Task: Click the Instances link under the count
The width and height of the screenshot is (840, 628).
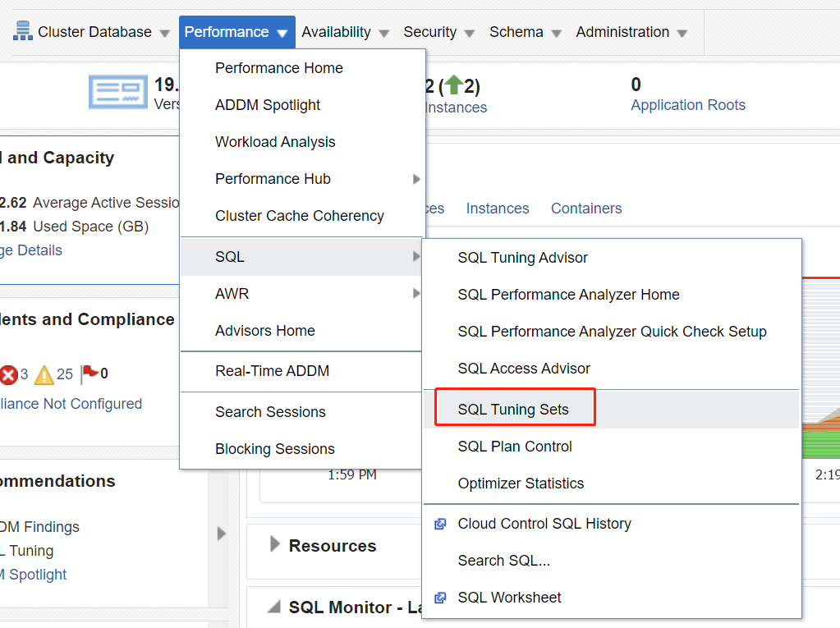Action: click(457, 108)
